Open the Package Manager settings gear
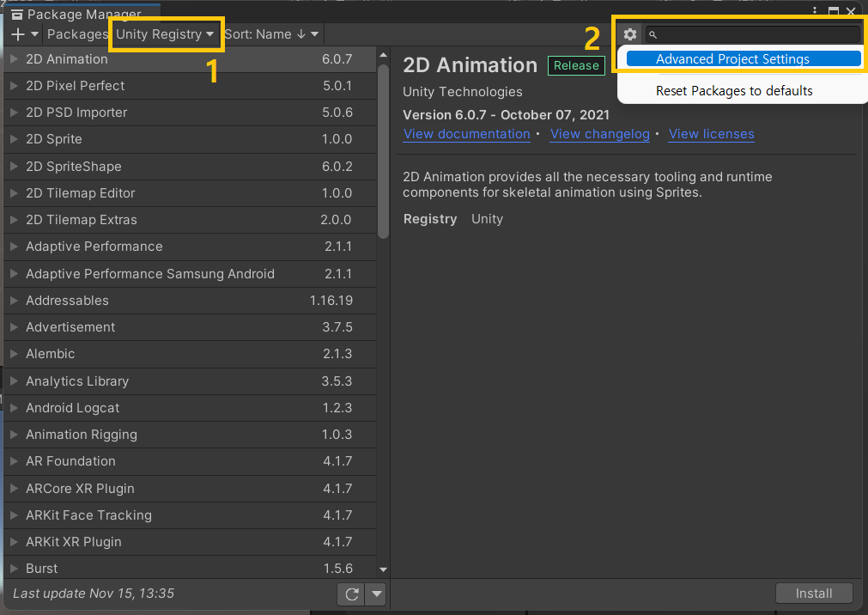This screenshot has width=868, height=615. tap(629, 34)
